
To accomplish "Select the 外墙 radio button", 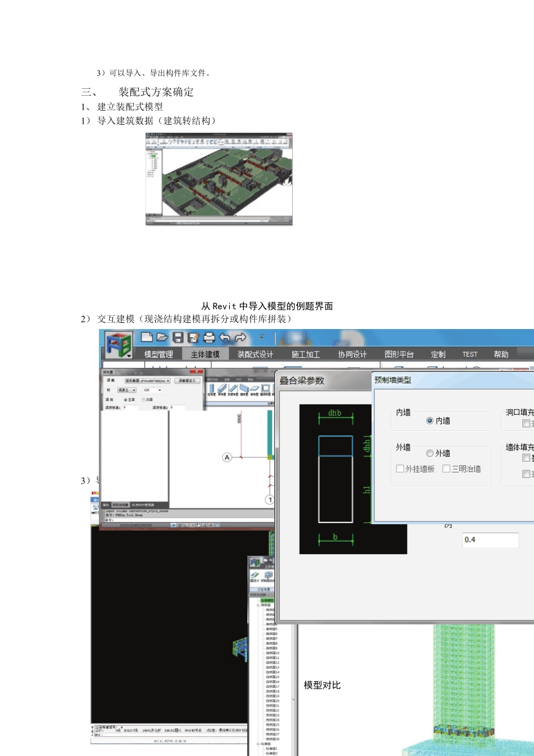I will tap(429, 453).
